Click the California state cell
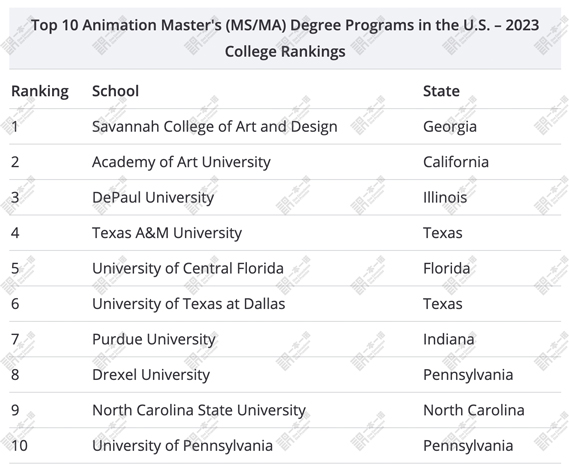The image size is (570, 470). (456, 162)
